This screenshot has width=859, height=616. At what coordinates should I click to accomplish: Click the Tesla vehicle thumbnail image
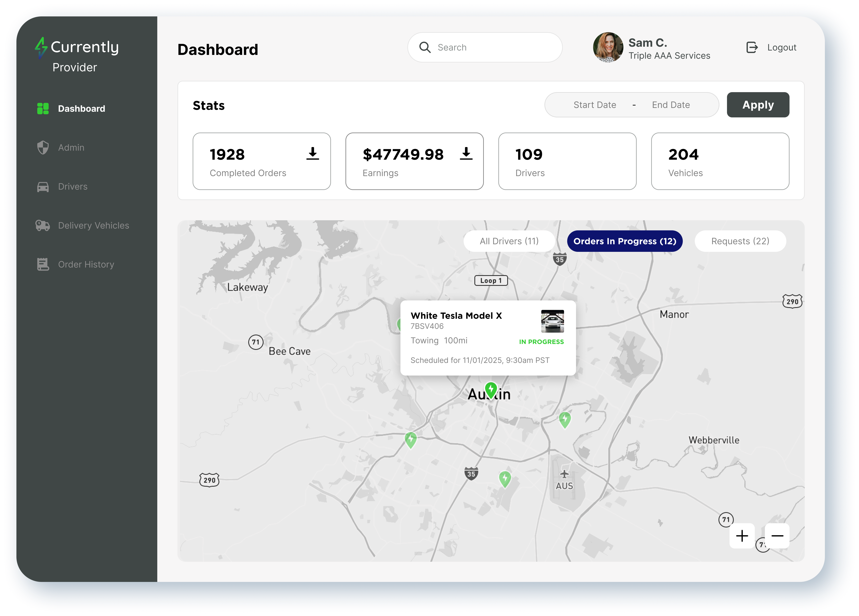(x=552, y=321)
